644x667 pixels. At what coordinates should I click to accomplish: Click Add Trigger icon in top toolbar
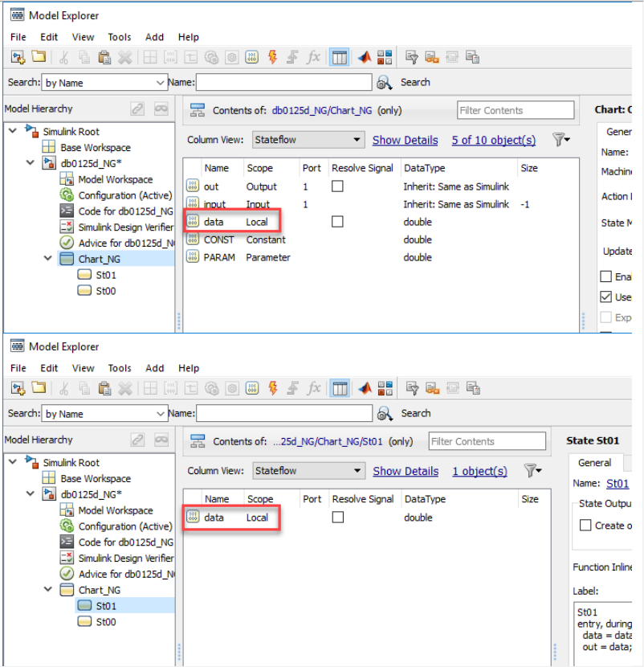coord(292,57)
